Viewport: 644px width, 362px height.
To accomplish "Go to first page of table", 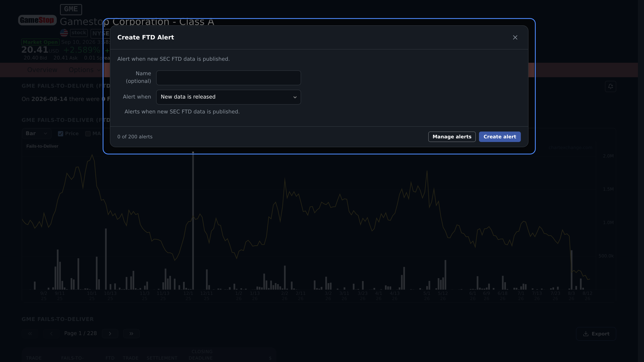I will point(30,333).
